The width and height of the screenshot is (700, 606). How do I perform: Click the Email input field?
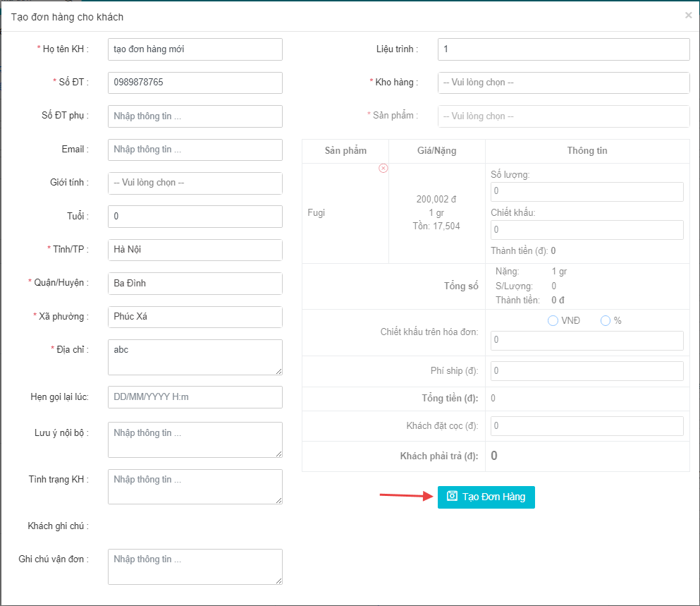pyautogui.click(x=195, y=150)
